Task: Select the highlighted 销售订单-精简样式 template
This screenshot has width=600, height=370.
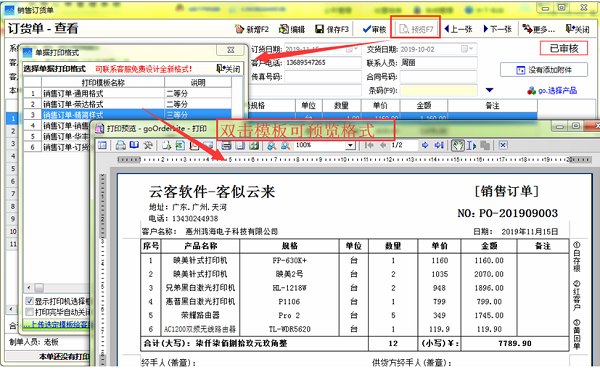Action: (x=127, y=115)
